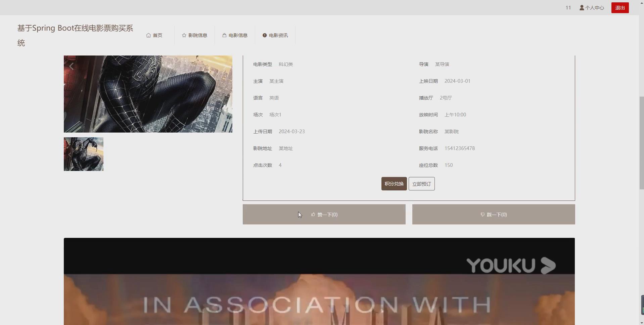
Task: Click the 立即预订 booking button
Action: (421, 184)
